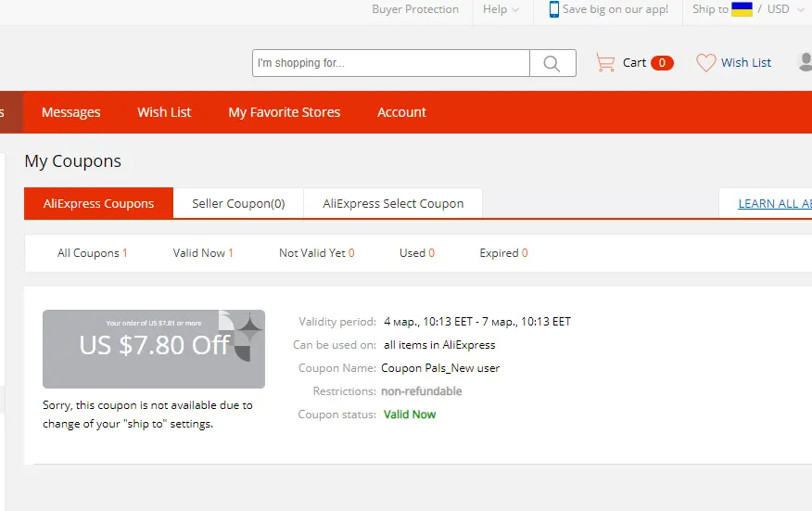Open the shopping cart icon
Viewport: 812px width, 511px height.
(605, 63)
